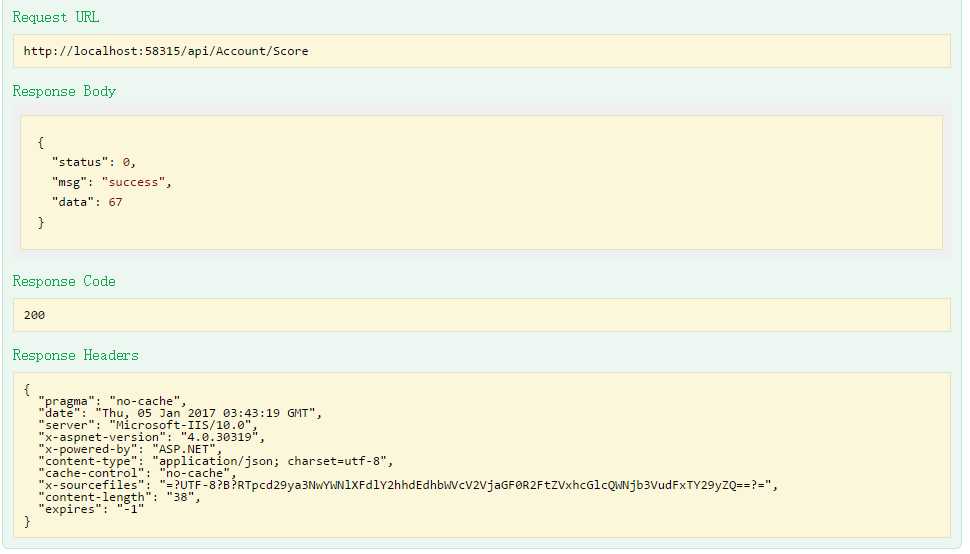The width and height of the screenshot is (970, 554).
Task: Select the localhost:58315 request URL text
Action: click(166, 51)
